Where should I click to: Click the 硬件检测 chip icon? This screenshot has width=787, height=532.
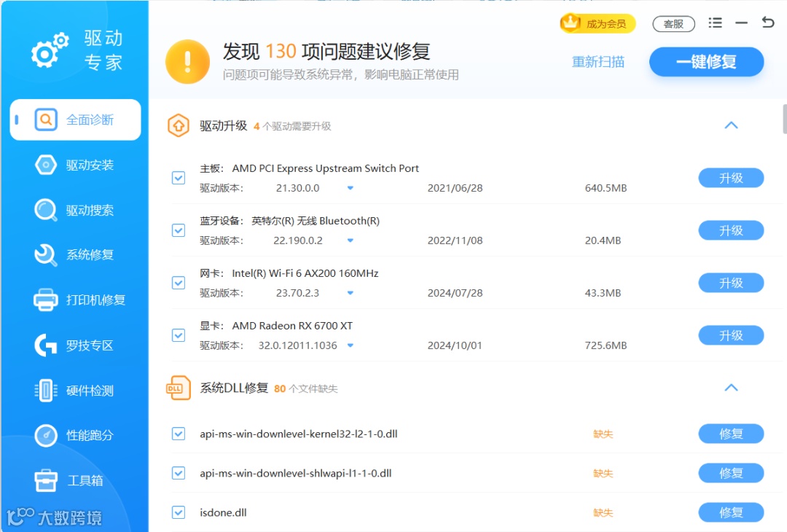pyautogui.click(x=46, y=391)
